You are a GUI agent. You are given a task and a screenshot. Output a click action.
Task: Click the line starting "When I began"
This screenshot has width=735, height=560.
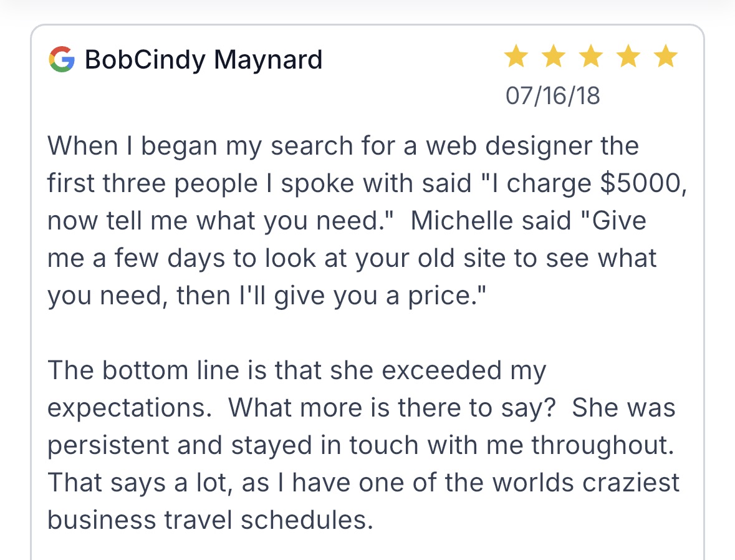[x=343, y=146]
